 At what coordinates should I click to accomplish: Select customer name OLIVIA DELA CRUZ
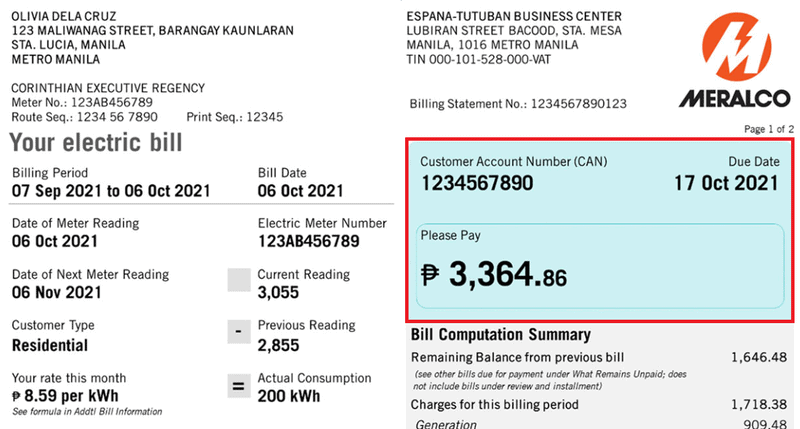(x=64, y=16)
